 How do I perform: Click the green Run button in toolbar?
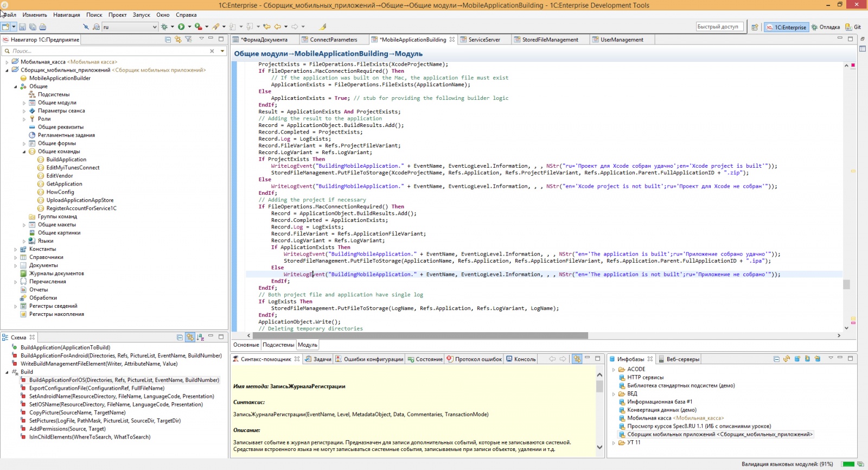[x=181, y=27]
